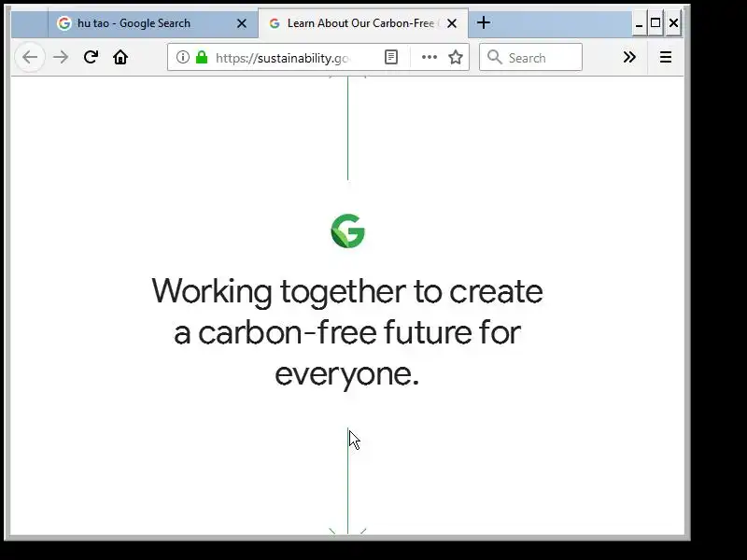Click the Google favicon on hu tao tab
This screenshot has width=747, height=560.
pyautogui.click(x=63, y=22)
